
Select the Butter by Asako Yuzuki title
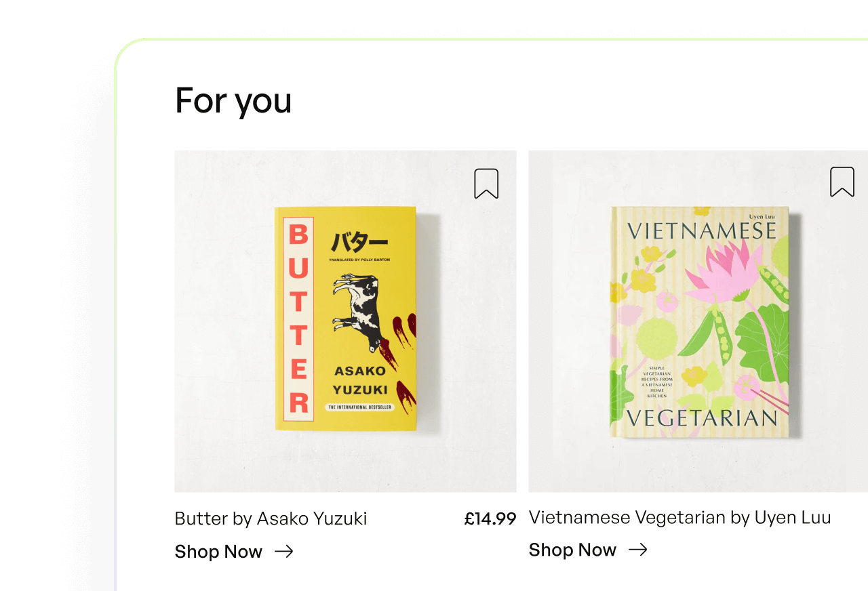pos(270,518)
